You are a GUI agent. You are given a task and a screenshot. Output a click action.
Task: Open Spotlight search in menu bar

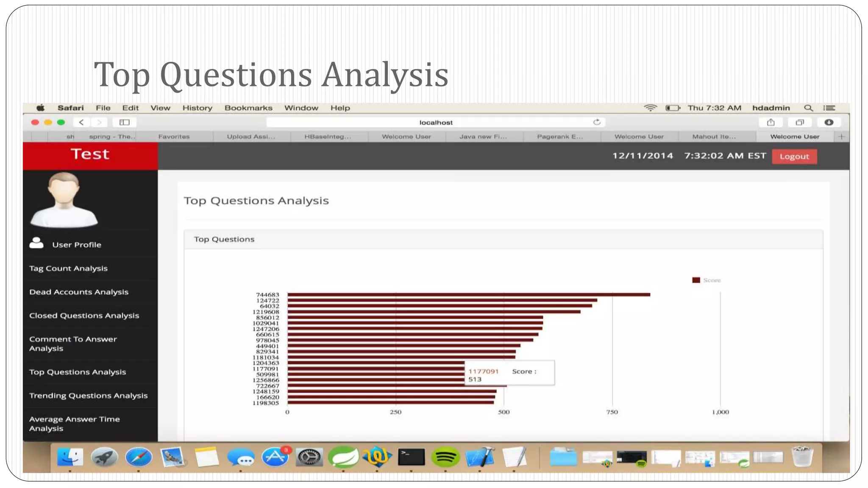pyautogui.click(x=808, y=108)
